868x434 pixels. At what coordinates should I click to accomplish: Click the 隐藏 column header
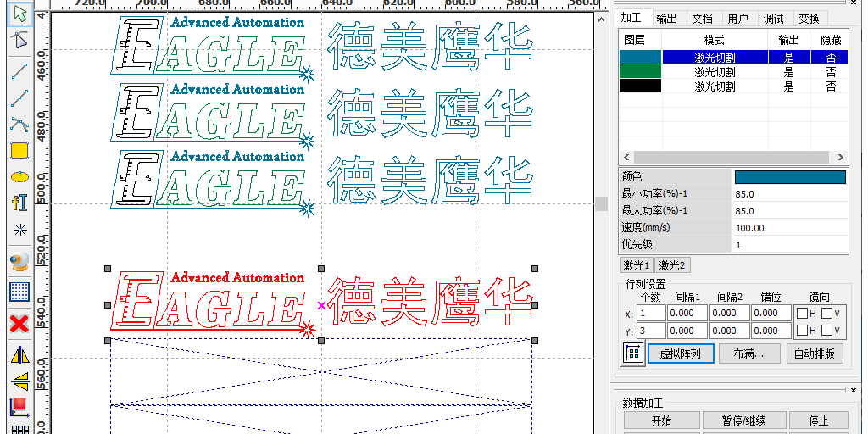(x=831, y=40)
